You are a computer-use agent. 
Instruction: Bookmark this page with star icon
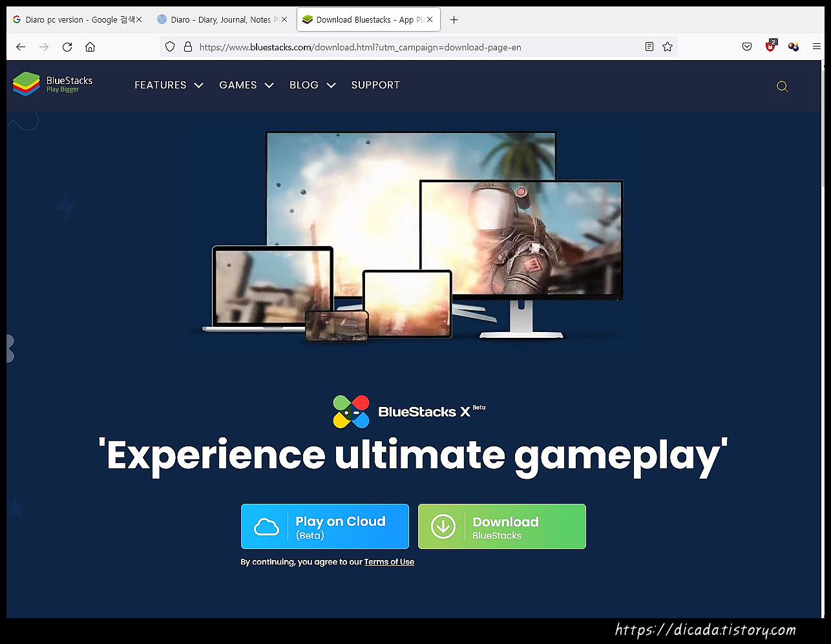tap(668, 47)
